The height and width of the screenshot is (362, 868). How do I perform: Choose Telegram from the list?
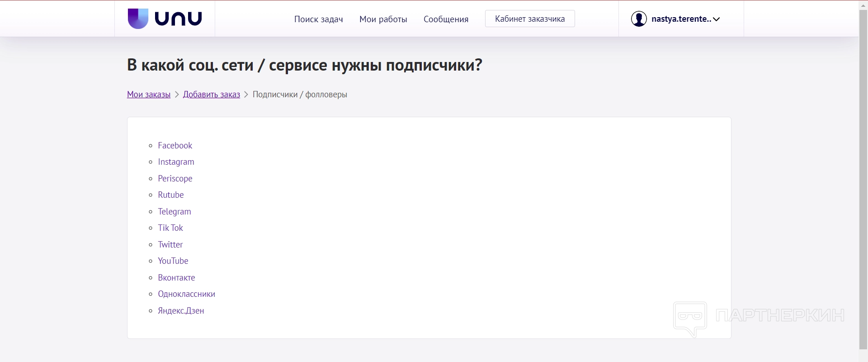(174, 211)
